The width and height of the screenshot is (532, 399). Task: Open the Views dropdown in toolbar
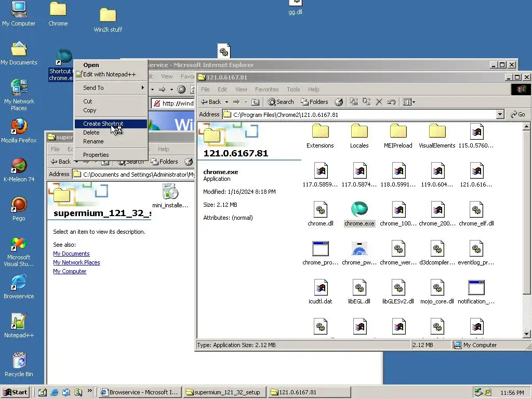(x=409, y=102)
